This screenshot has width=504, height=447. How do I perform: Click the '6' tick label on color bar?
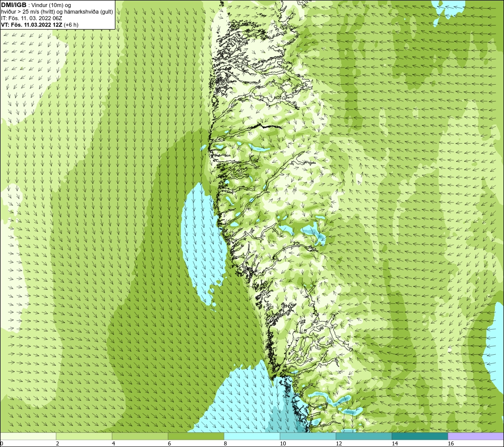click(x=169, y=444)
